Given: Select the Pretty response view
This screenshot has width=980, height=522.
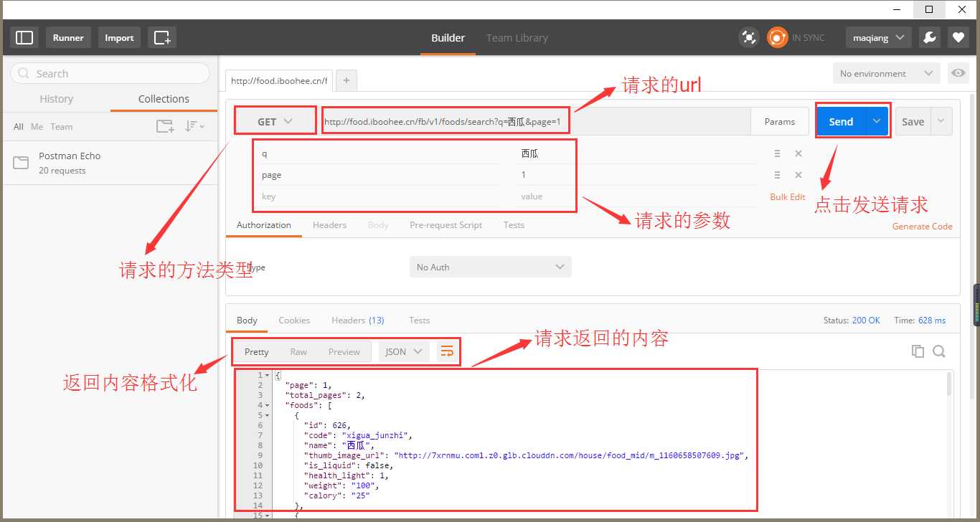Looking at the screenshot, I should click(x=256, y=351).
